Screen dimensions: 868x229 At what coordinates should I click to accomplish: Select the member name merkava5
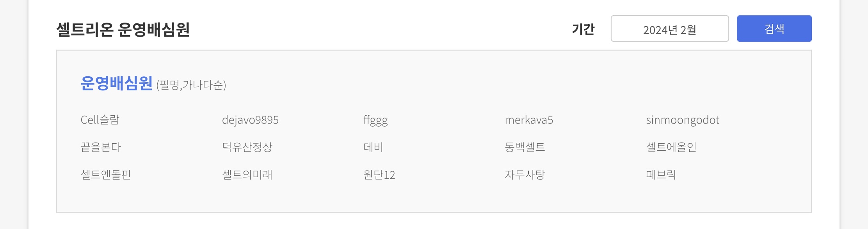tap(529, 120)
